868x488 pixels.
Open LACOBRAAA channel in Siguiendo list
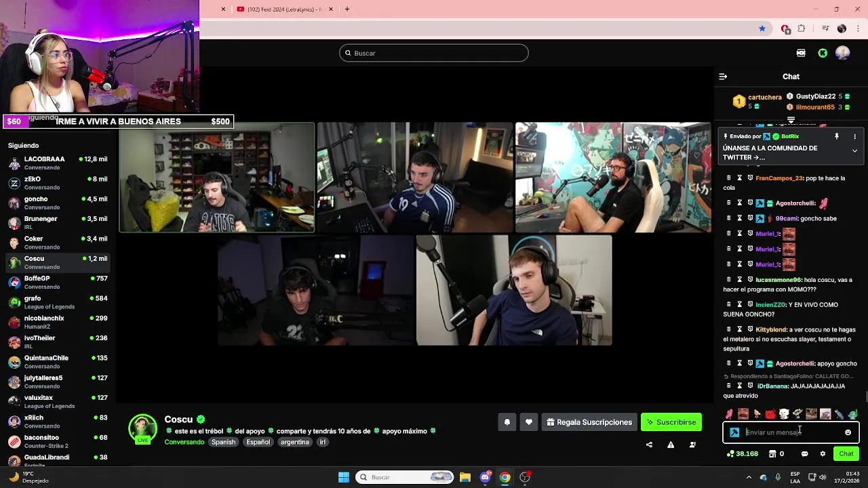coord(58,163)
